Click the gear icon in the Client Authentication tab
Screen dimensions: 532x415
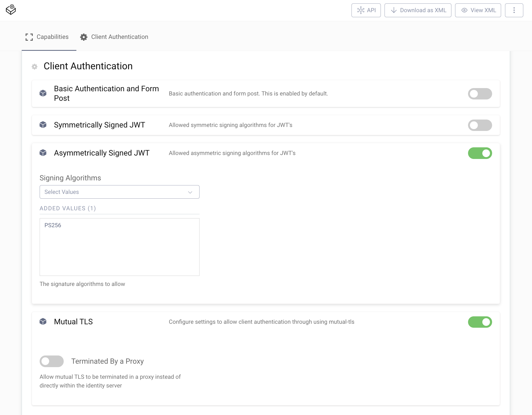84,37
